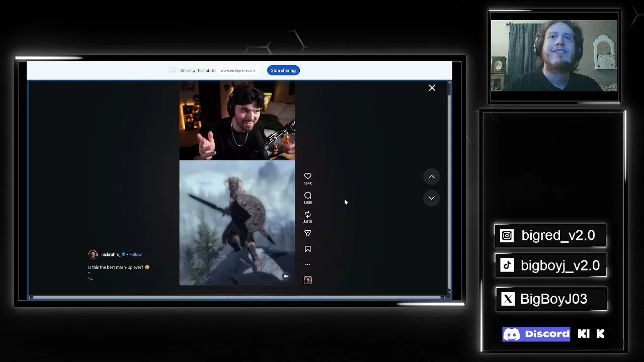
Task: Click the Discord badge in the stream overlay
Action: pos(536,334)
